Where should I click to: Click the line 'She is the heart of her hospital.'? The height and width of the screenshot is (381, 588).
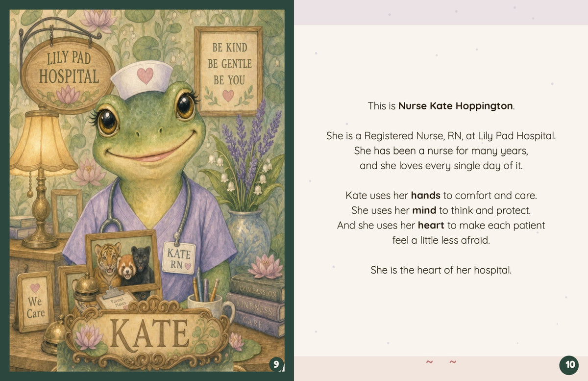coord(441,270)
